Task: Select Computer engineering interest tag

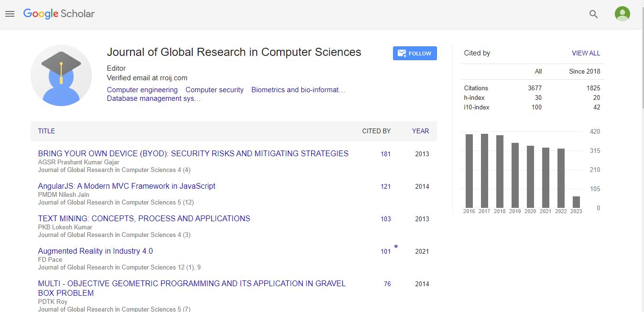Action: tap(142, 90)
